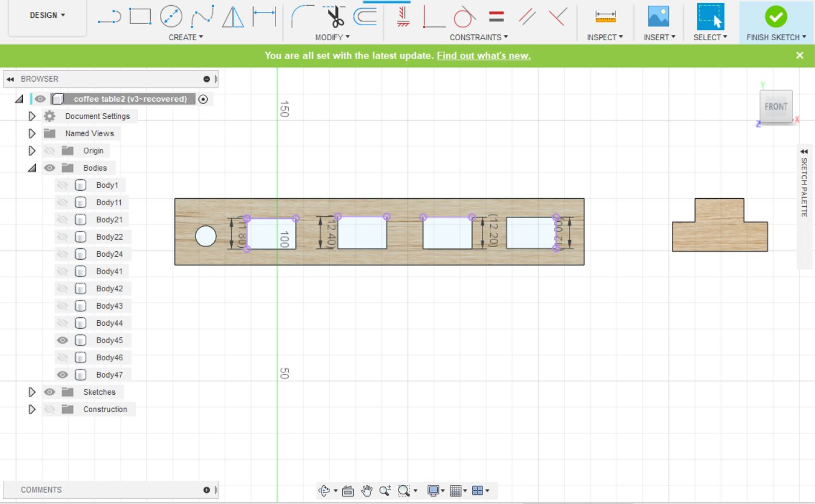
Task: Click the Finish Sketch button
Action: tap(776, 17)
